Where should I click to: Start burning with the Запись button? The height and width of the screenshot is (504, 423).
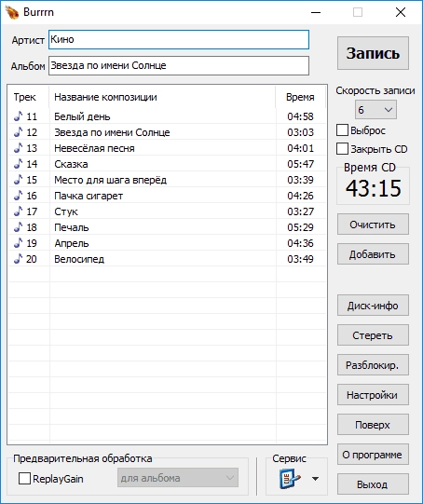click(x=373, y=53)
